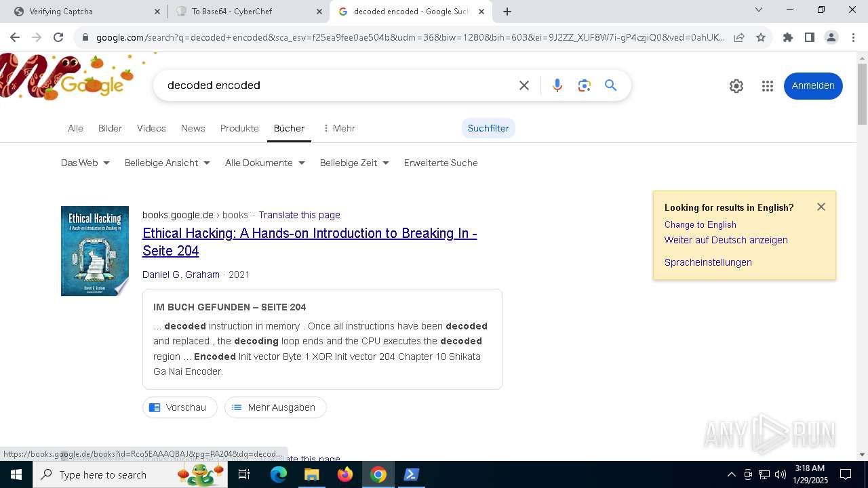Toggle the Suchfilter button
The width and height of the screenshot is (868, 488).
coord(488,128)
